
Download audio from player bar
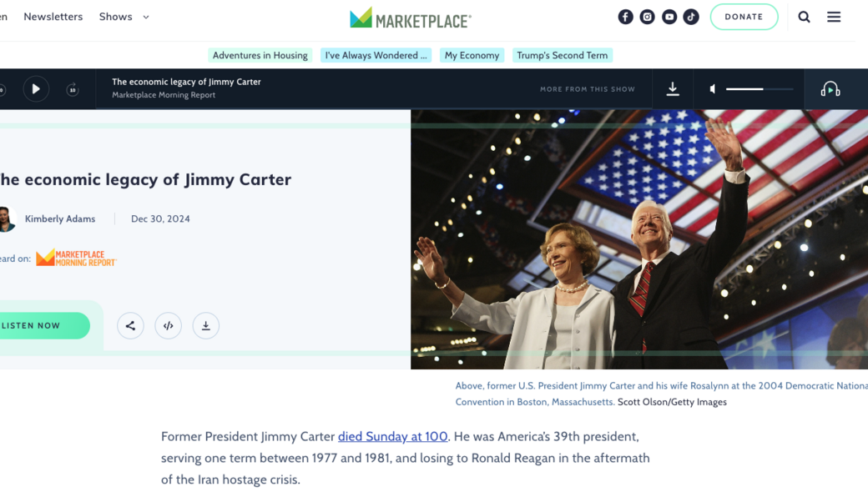tap(673, 89)
